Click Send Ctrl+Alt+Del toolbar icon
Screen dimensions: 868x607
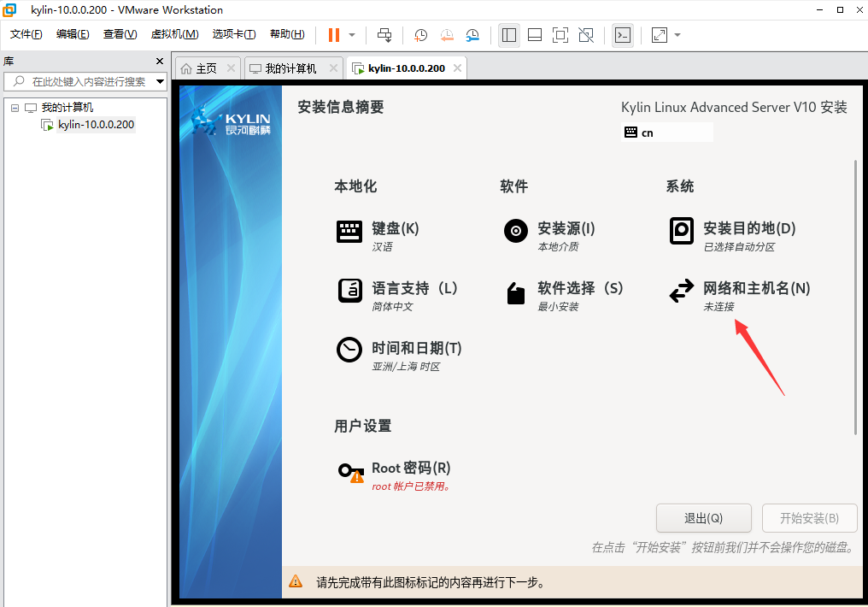click(384, 35)
